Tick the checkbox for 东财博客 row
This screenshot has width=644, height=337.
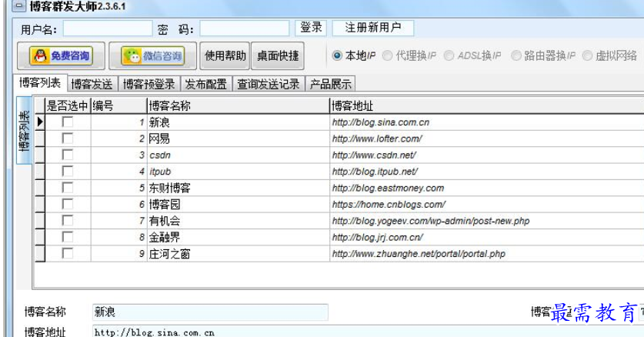point(68,188)
